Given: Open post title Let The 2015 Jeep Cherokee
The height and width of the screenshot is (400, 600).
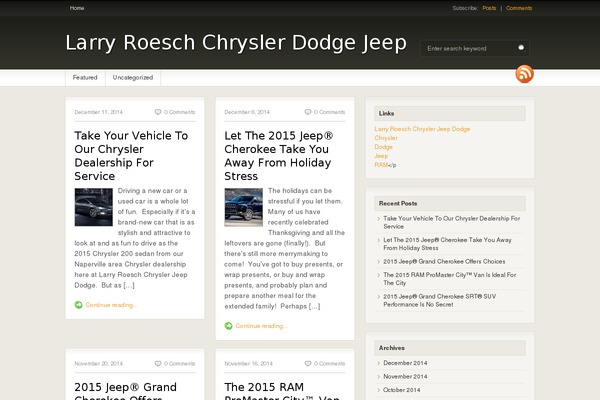Looking at the screenshot, I should [279, 156].
